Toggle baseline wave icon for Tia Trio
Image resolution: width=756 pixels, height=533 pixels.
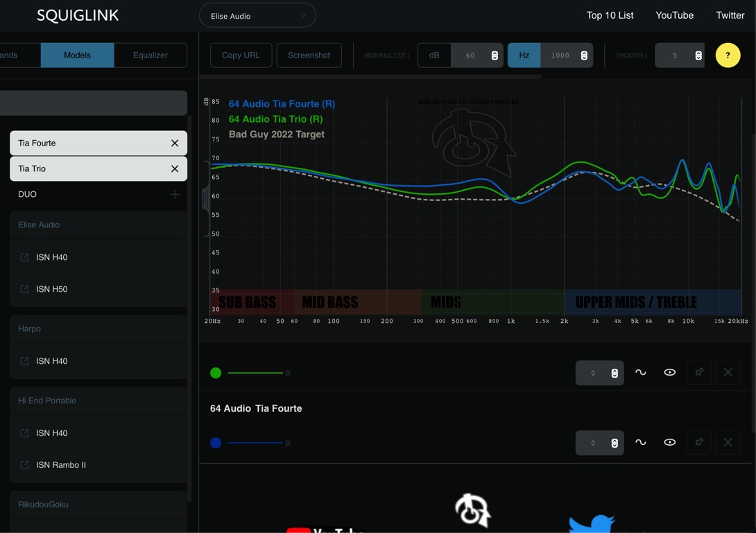tap(640, 372)
